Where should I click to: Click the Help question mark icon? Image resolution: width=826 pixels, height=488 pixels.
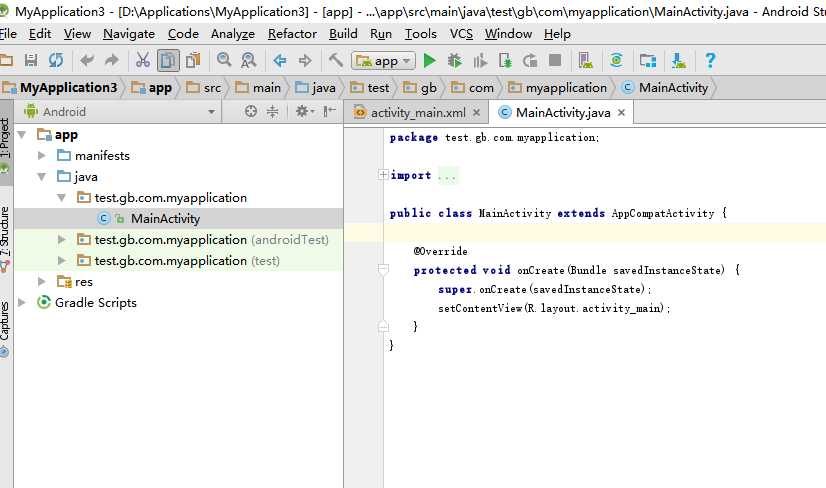(x=710, y=61)
